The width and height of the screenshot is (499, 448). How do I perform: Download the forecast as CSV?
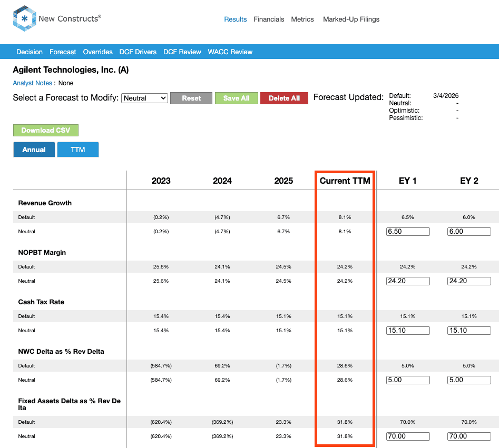coord(45,130)
